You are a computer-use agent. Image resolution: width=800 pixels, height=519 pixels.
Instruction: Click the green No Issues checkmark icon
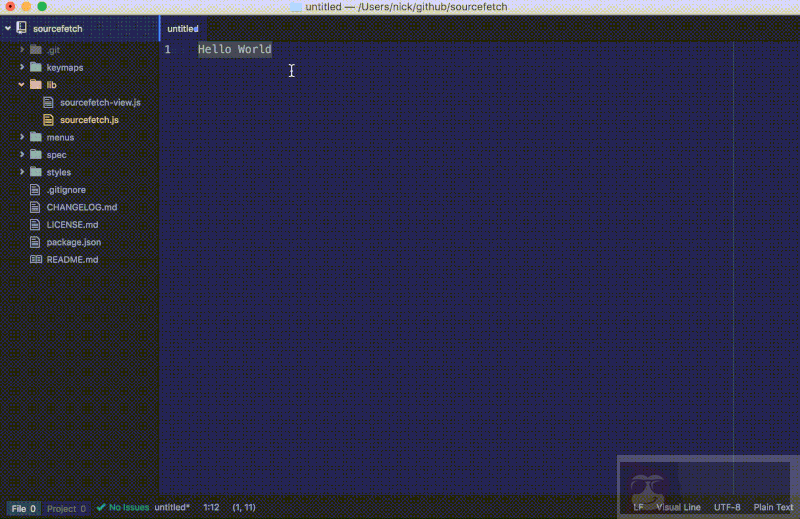101,508
